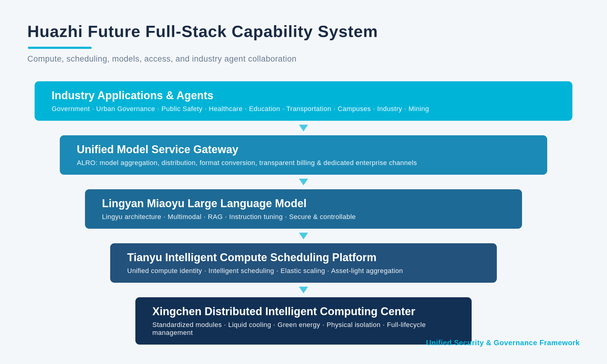The width and height of the screenshot is (607, 364).
Task: Click the arrow below Industry Applications layer
Action: click(303, 128)
